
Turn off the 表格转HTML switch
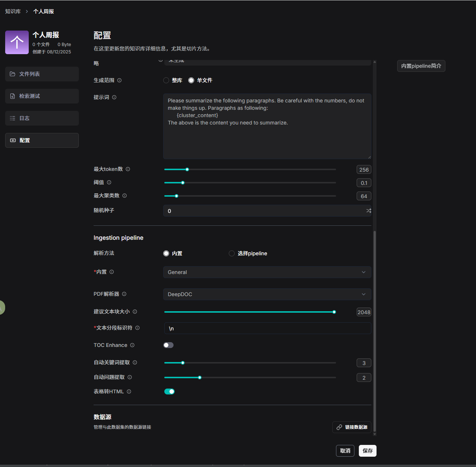[x=169, y=391]
